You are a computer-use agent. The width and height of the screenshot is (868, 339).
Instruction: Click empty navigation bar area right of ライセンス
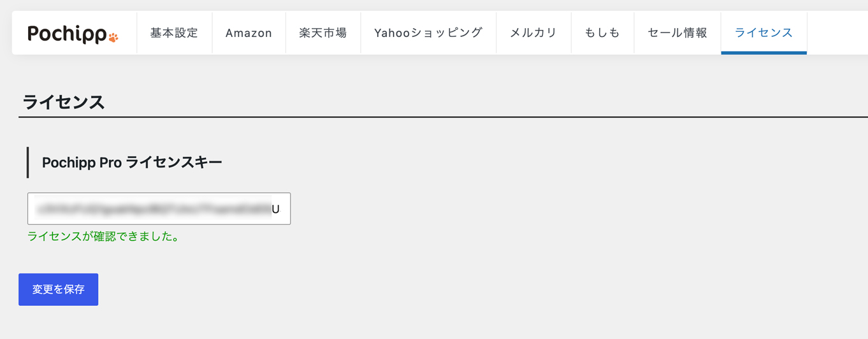(837, 32)
